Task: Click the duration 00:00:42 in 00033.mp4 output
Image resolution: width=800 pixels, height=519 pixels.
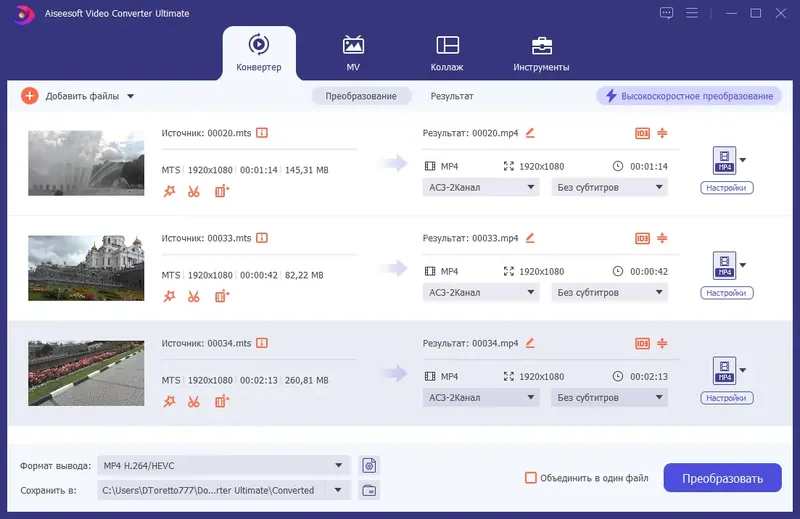Action: click(648, 271)
